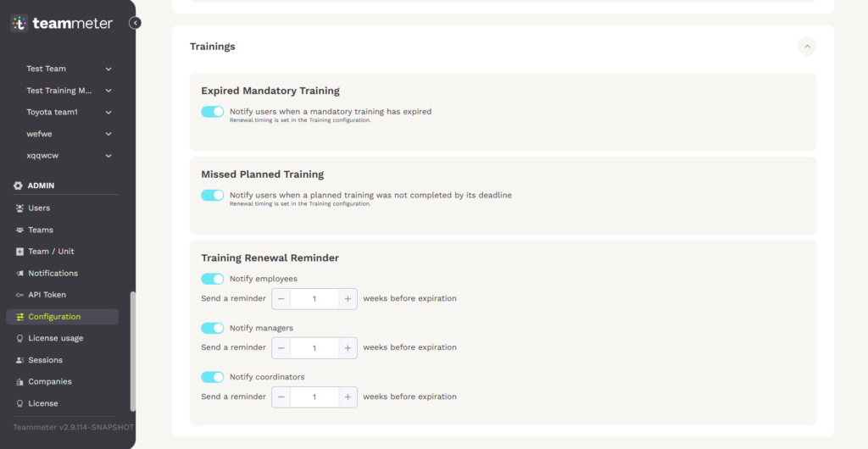Click the Teams icon in sidebar
The image size is (868, 449).
point(19,230)
